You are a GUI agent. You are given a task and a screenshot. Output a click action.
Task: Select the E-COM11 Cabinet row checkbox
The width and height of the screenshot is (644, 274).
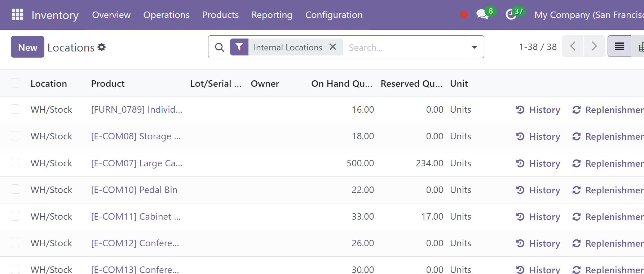[16, 216]
